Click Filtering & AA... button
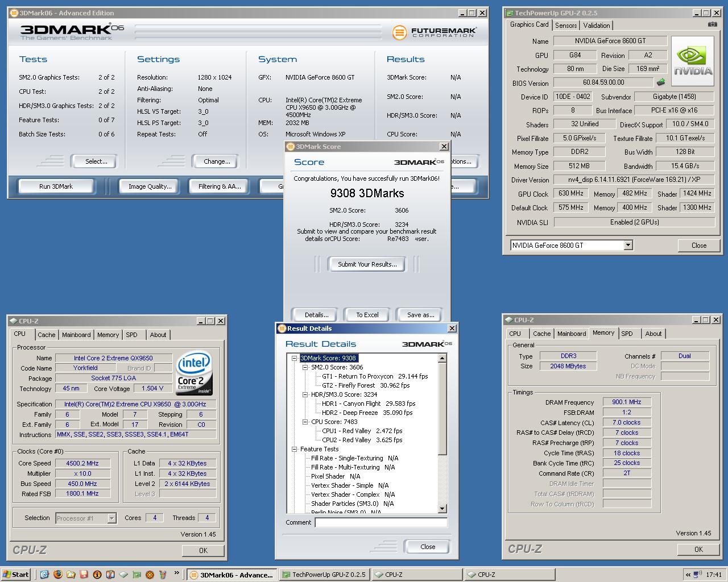 220,186
